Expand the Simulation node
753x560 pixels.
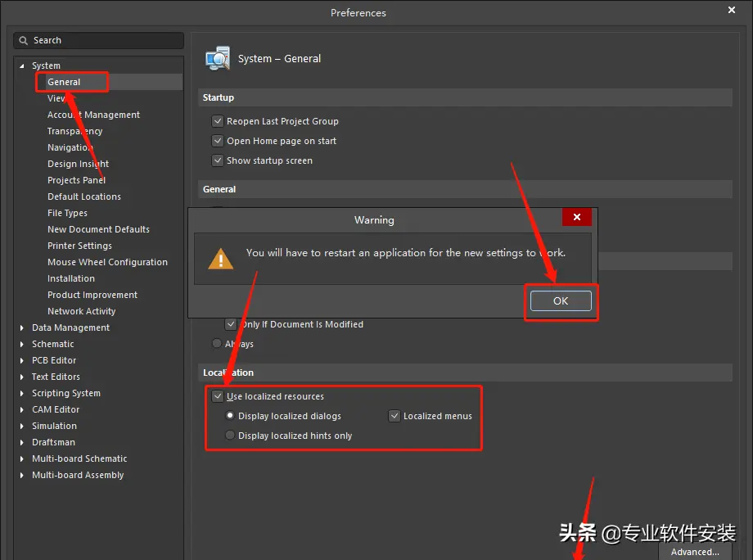[x=21, y=426]
